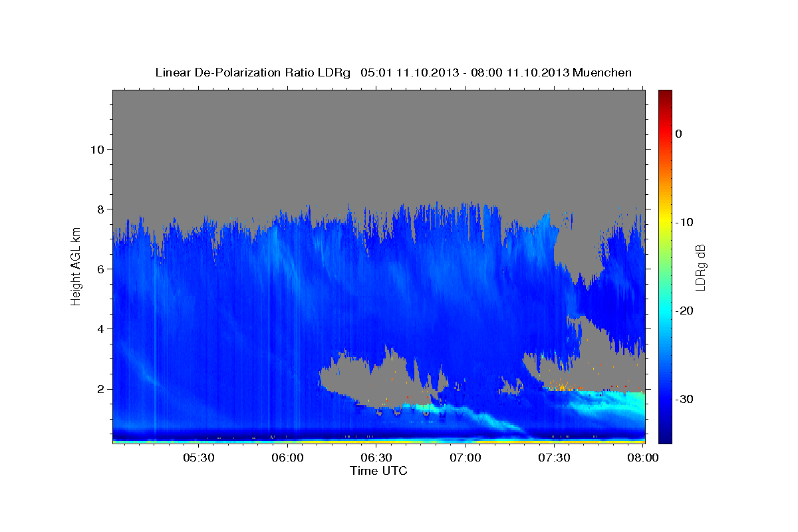Screen dimensions: 798x532
Task: Click the '06:00' time tick label
Action: click(287, 458)
